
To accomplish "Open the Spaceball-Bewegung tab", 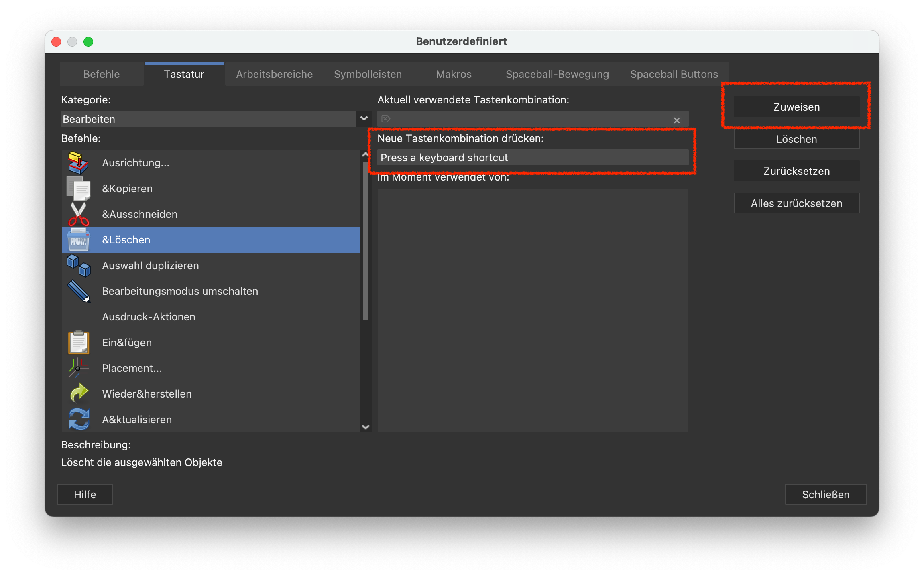I will pos(558,74).
